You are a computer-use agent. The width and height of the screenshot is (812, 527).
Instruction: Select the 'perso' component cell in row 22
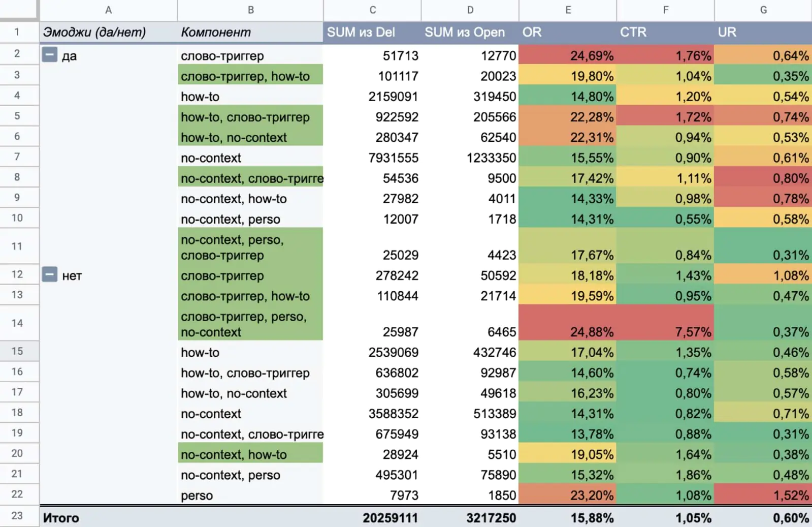pos(250,494)
